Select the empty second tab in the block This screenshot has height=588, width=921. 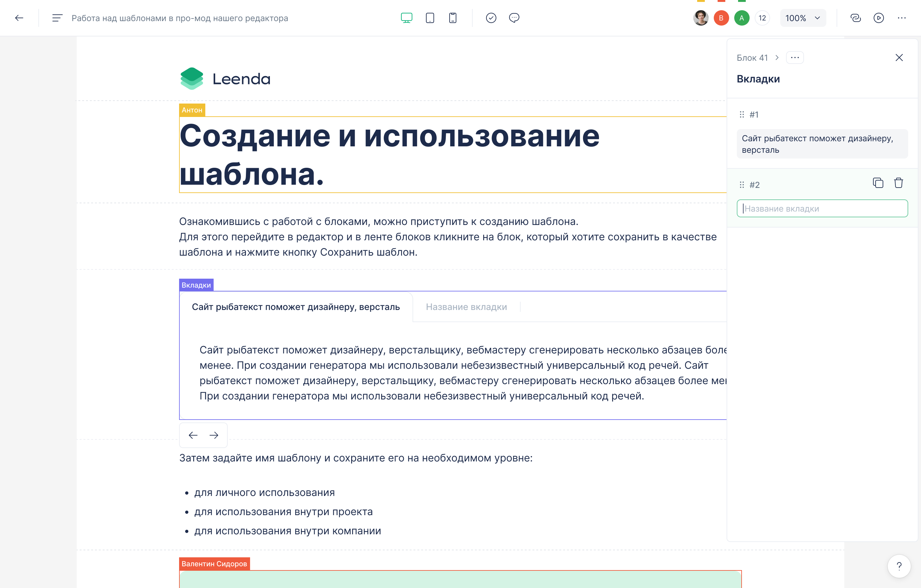[x=466, y=307]
